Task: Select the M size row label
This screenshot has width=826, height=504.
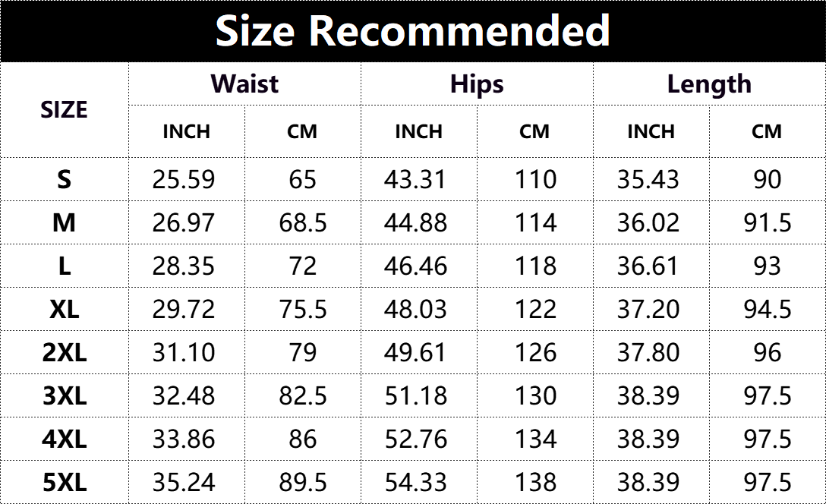Action: [64, 222]
